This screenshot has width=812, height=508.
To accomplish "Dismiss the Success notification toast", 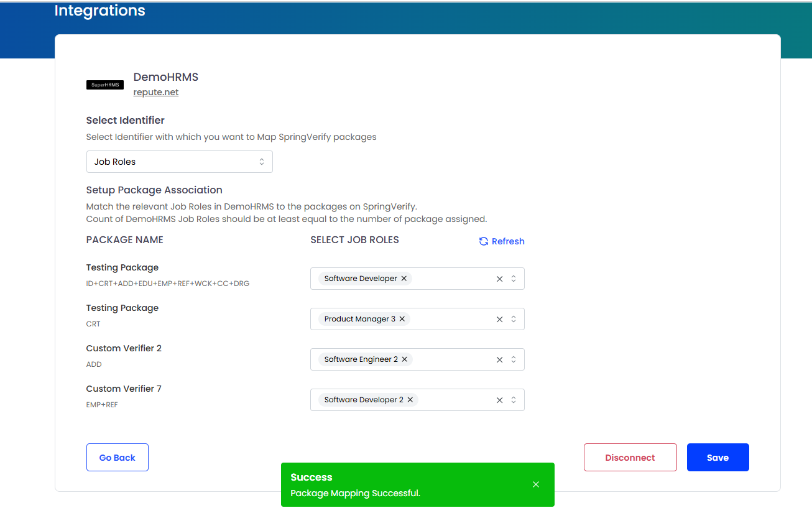I will pyautogui.click(x=536, y=484).
